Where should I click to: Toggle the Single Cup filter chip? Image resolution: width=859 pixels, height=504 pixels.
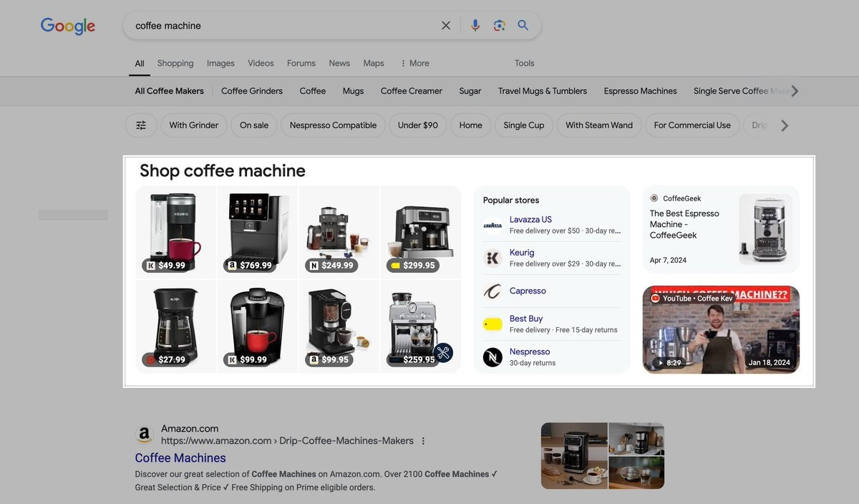point(524,125)
